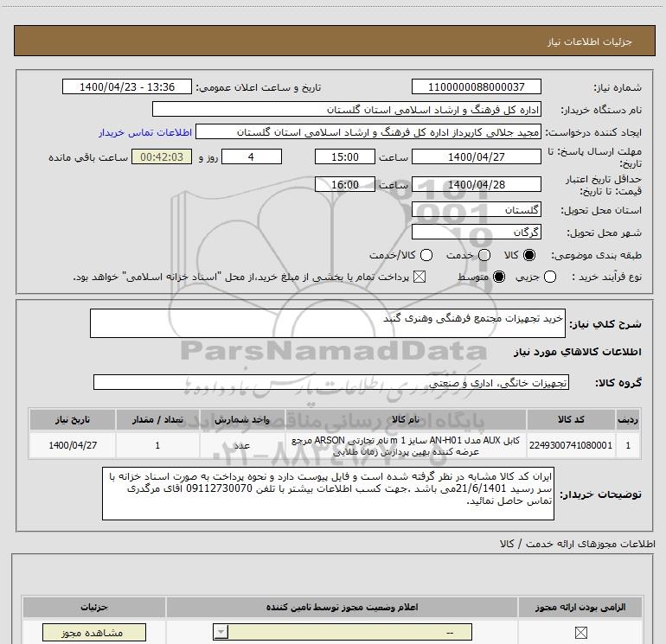This screenshot has height=644, width=666.
Task: Open the license status dropdown arrow
Action: [221, 632]
